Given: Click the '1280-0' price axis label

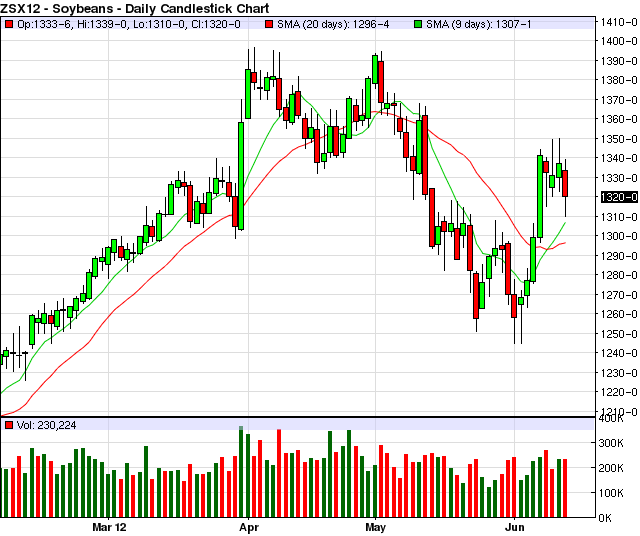Looking at the screenshot, I should 619,275.
